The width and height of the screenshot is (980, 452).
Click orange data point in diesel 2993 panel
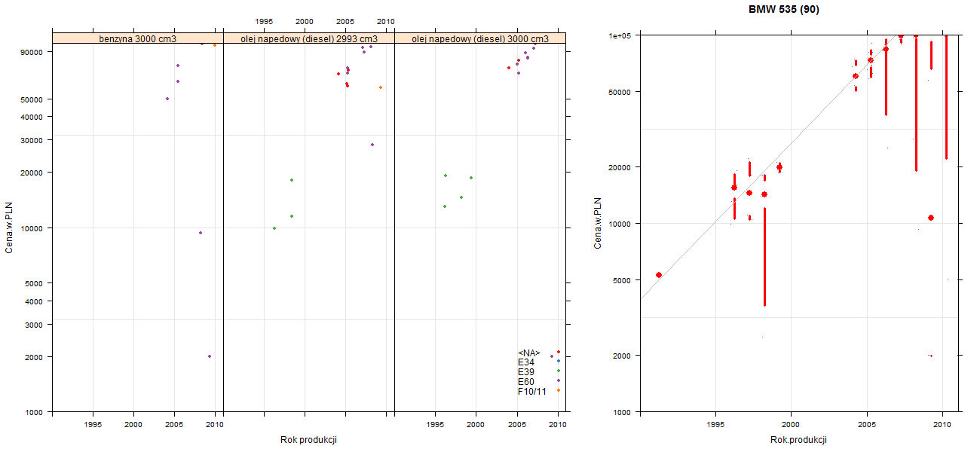(x=381, y=87)
